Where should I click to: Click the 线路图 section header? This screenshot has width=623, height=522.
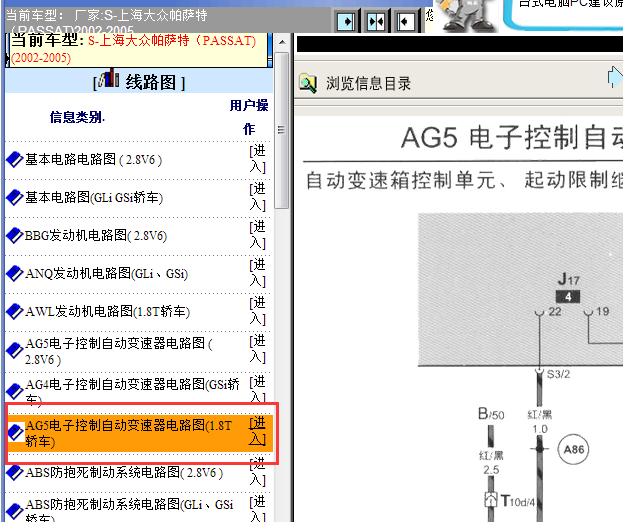[x=139, y=82]
